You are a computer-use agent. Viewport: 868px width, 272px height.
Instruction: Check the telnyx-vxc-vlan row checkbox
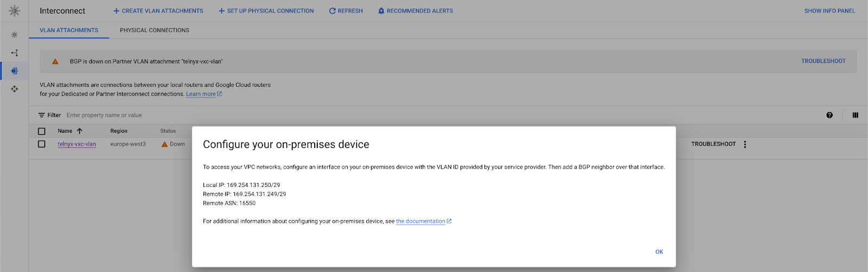(42, 144)
